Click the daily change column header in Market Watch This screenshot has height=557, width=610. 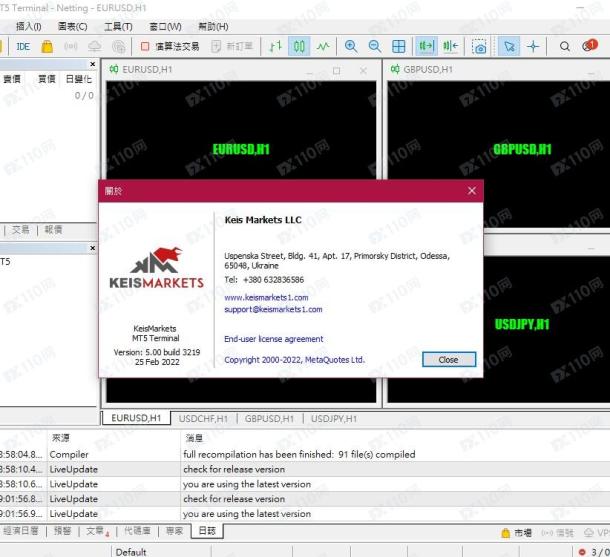79,79
